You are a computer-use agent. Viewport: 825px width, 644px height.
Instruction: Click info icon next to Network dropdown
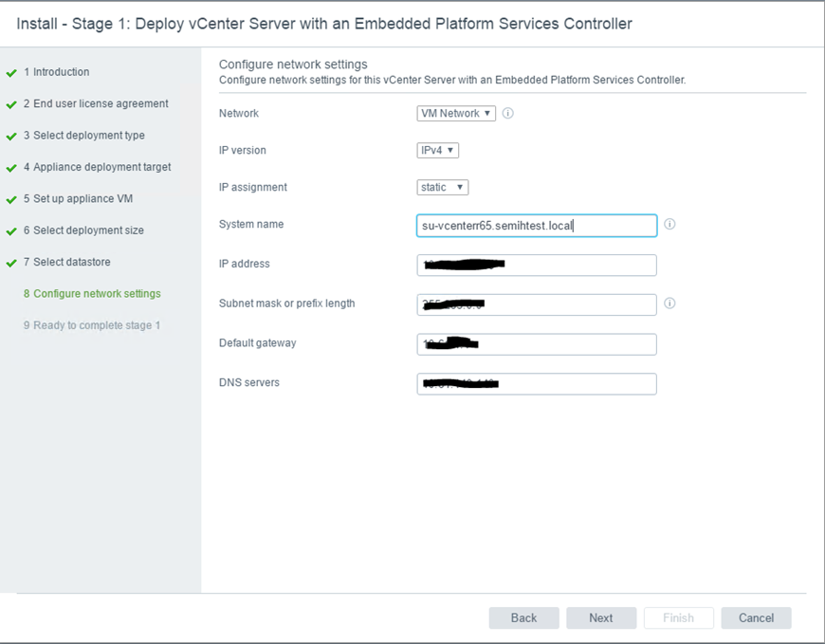(x=507, y=113)
